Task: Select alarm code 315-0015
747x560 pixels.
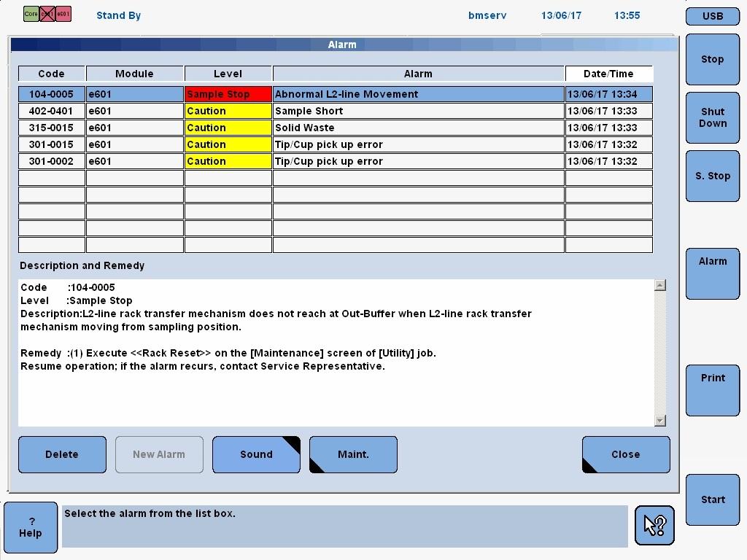Action: pyautogui.click(x=52, y=128)
